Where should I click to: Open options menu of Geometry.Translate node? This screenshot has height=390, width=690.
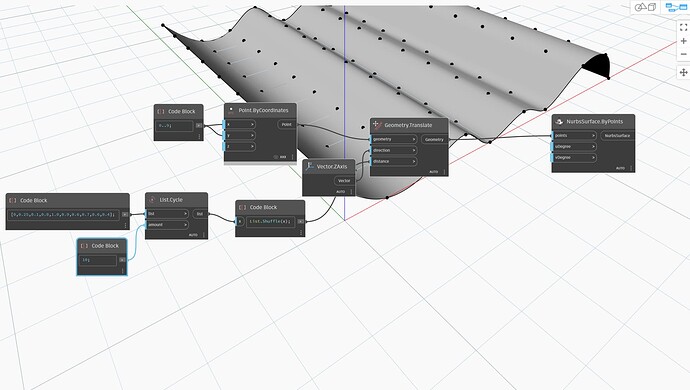444,172
